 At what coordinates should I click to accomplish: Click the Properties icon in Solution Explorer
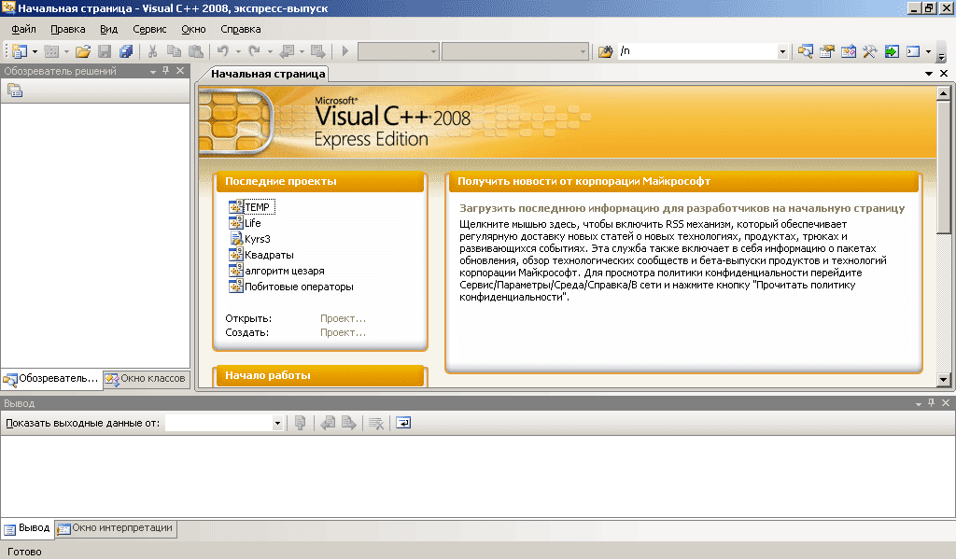[x=15, y=91]
